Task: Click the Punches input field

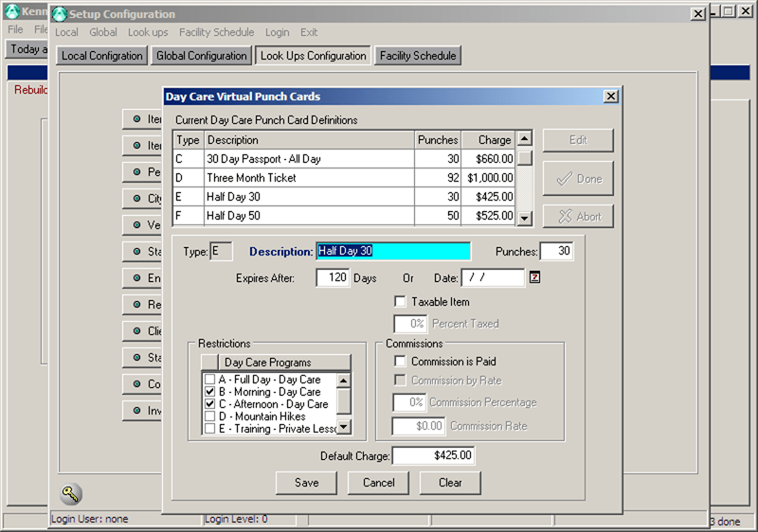Action: [x=557, y=251]
